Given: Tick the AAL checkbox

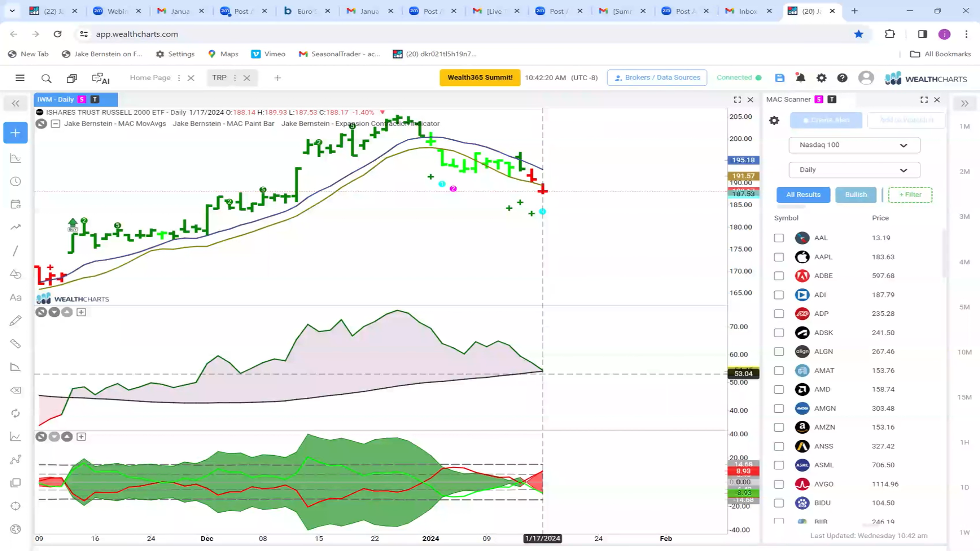Looking at the screenshot, I should [779, 238].
